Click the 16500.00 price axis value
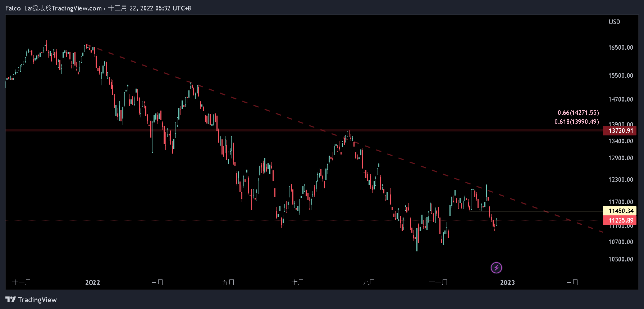 (x=621, y=48)
